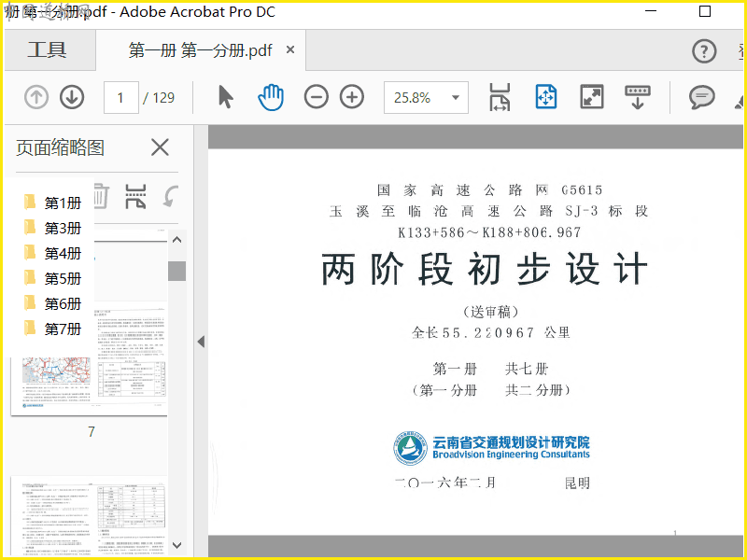Zoom in with the plus icon
Image resolution: width=747 pixels, height=560 pixels.
(x=352, y=97)
